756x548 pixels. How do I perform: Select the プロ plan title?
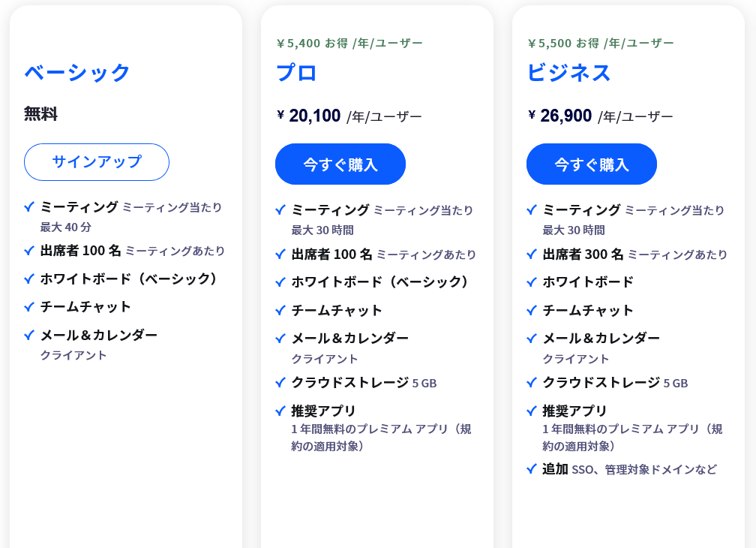pyautogui.click(x=295, y=73)
